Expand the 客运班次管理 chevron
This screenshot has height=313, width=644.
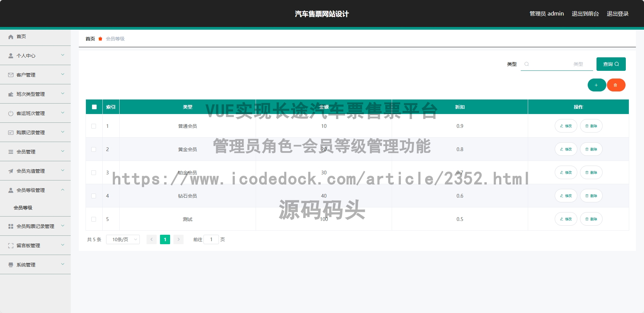coord(63,113)
